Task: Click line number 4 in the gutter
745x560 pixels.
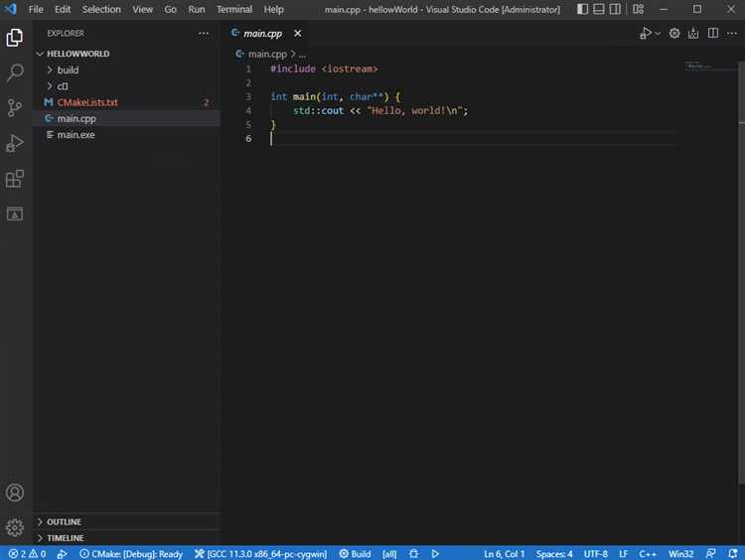Action: click(248, 110)
